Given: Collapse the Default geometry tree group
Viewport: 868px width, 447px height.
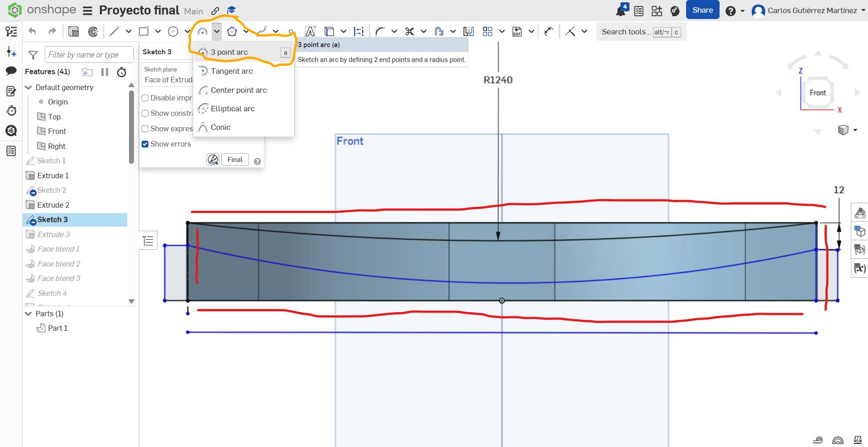Looking at the screenshot, I should point(29,87).
